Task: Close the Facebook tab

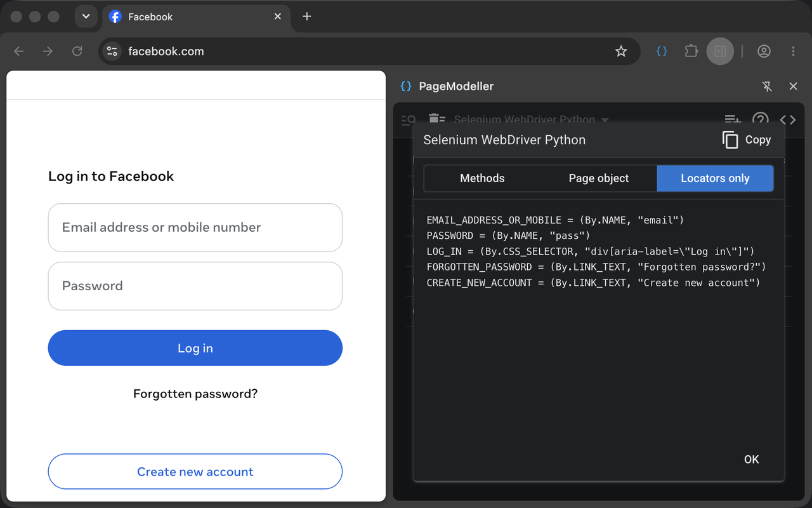Action: [278, 17]
